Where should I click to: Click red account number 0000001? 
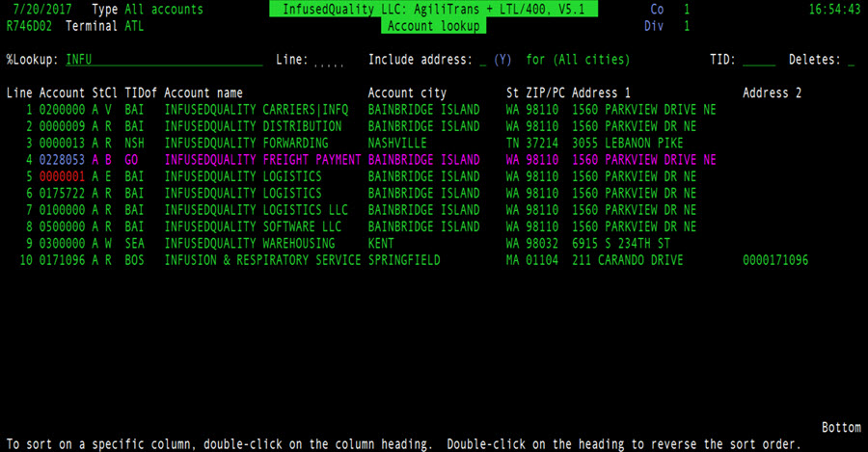[63, 177]
